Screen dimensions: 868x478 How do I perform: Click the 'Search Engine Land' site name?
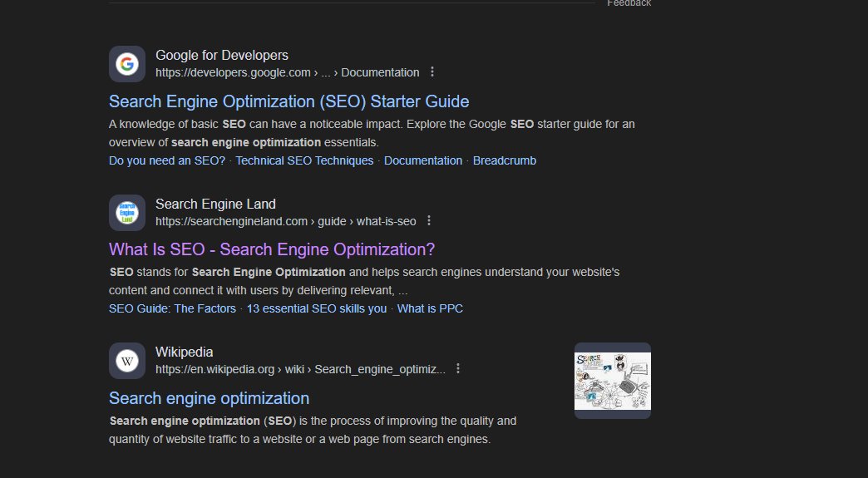pos(215,205)
